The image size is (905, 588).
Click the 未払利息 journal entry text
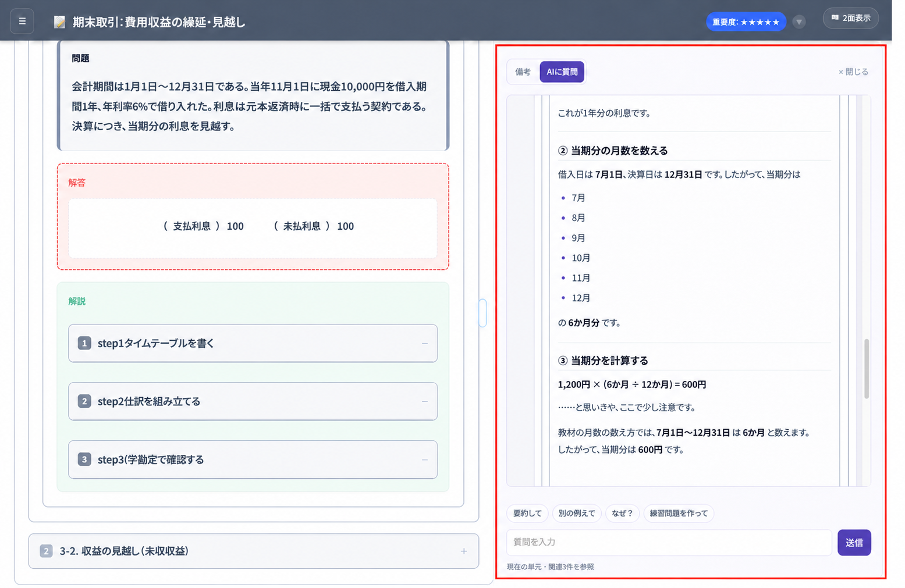302,226
